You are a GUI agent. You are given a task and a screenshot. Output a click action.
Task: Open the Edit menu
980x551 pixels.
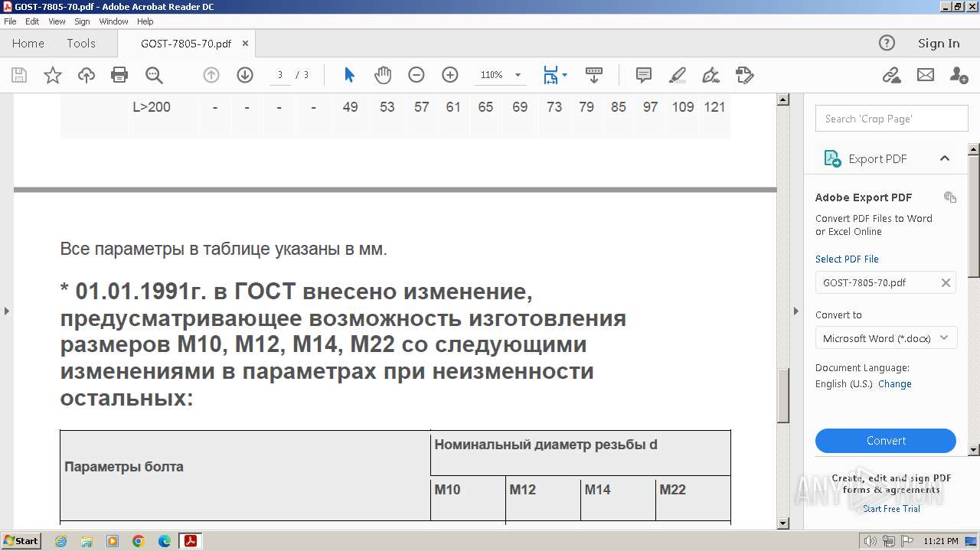(32, 21)
